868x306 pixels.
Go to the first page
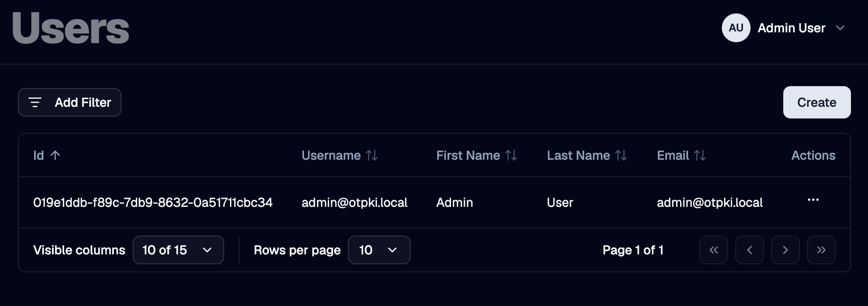(713, 250)
